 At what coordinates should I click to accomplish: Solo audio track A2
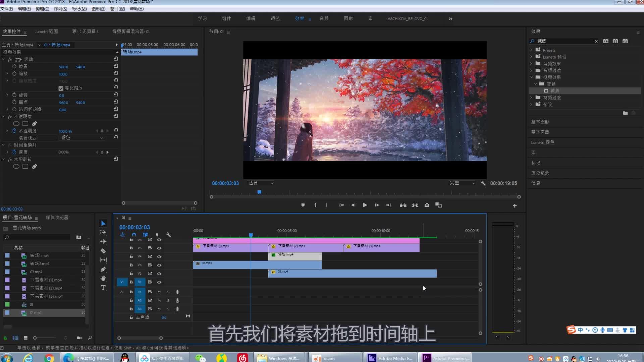point(168,301)
